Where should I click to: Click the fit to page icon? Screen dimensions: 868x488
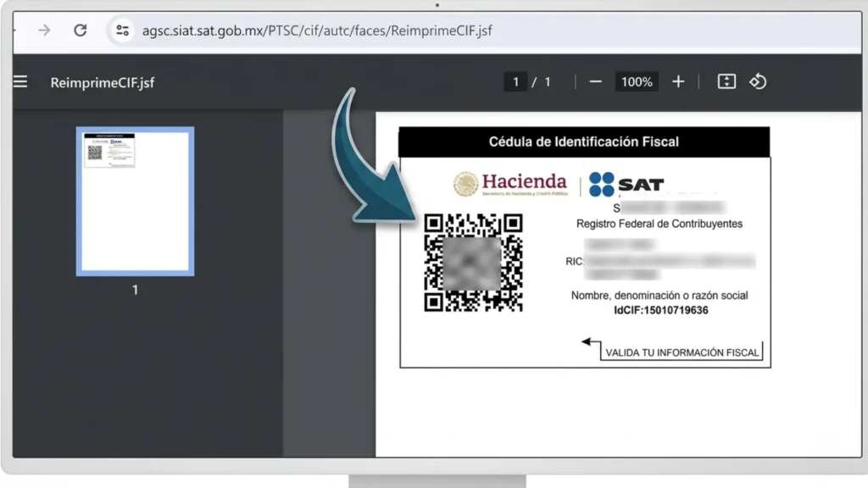click(x=726, y=82)
